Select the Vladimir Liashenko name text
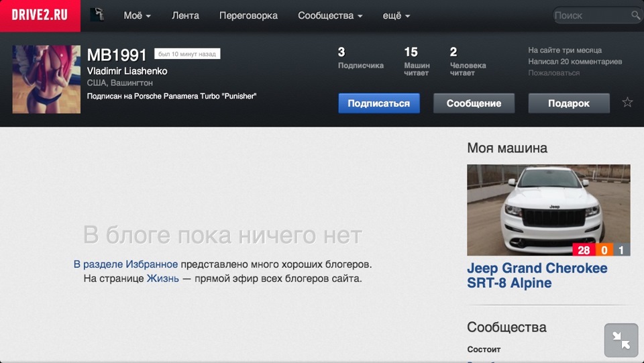 coord(127,71)
